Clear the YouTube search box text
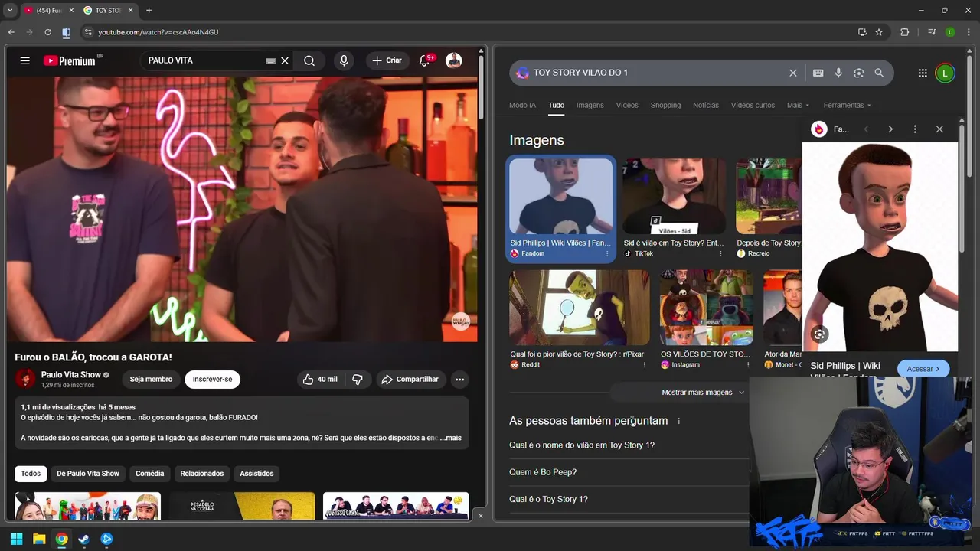This screenshot has width=980, height=551. 285,60
